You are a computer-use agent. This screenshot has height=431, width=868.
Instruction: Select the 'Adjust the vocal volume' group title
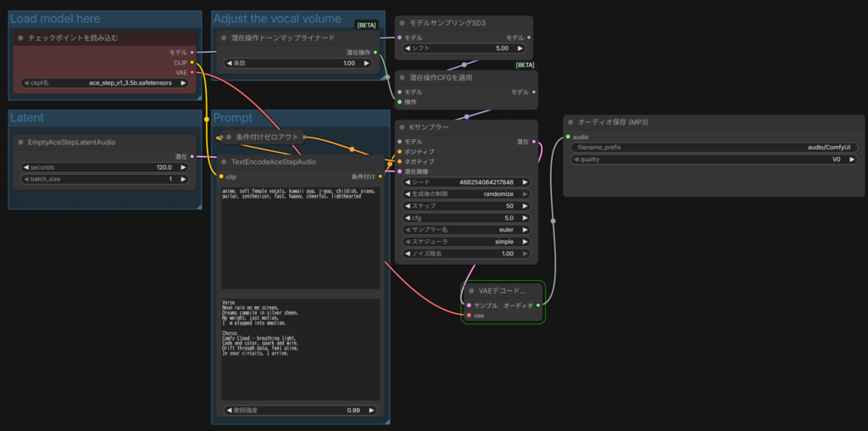[x=277, y=19]
